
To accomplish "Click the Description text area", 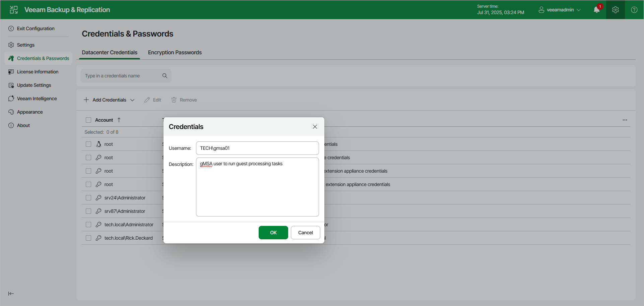I will pos(257,187).
